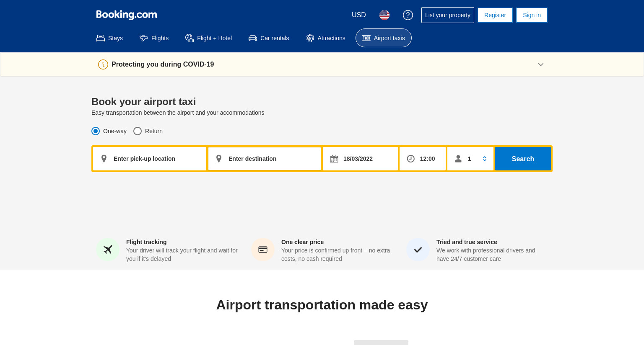644x345 pixels.
Task: Open the 12:00 time selector
Action: point(423,159)
